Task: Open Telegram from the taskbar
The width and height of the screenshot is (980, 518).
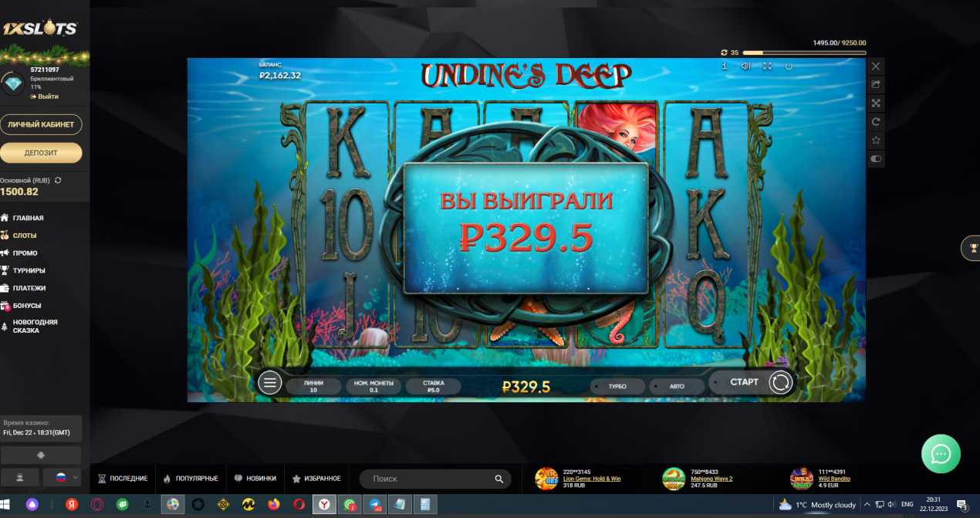Action: [376, 505]
